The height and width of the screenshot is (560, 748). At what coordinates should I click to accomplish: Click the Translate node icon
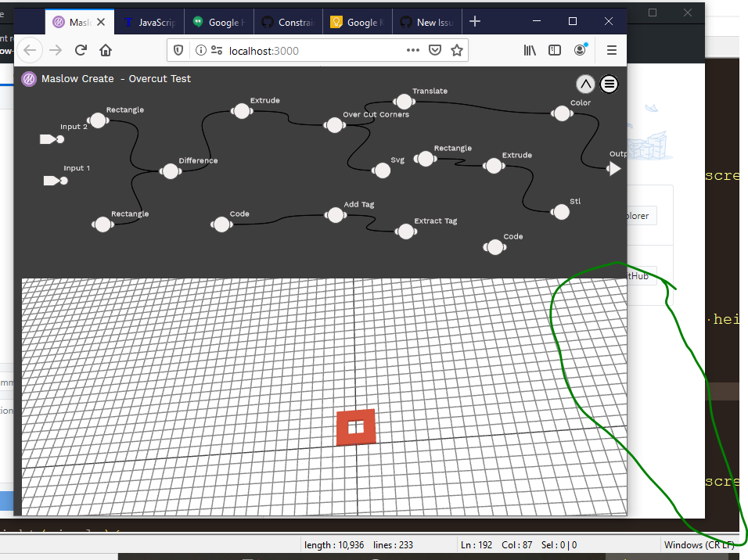[405, 101]
